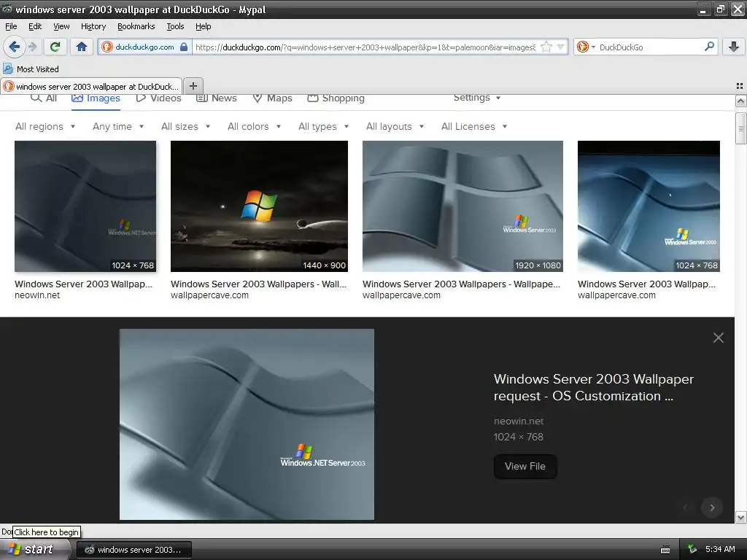The height and width of the screenshot is (560, 747).
Task: Click the forward navigation arrow
Action: click(x=33, y=47)
